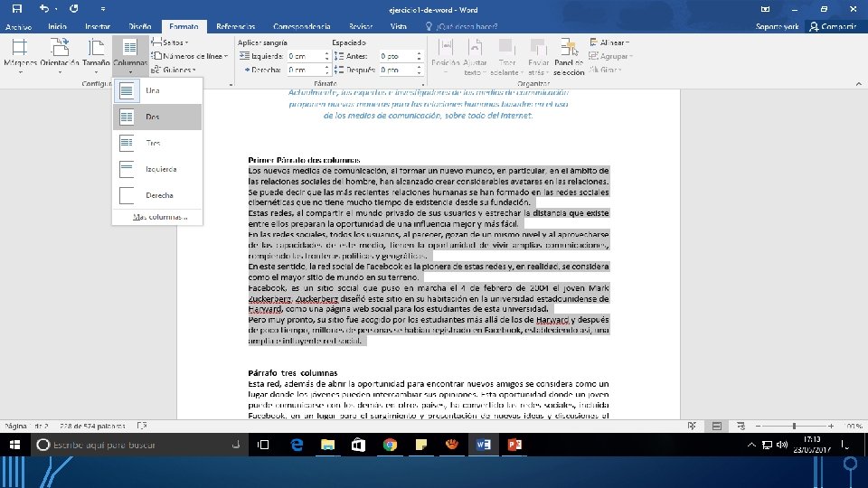Click the Antes spacing field
This screenshot has width=868, height=488.
click(x=397, y=56)
